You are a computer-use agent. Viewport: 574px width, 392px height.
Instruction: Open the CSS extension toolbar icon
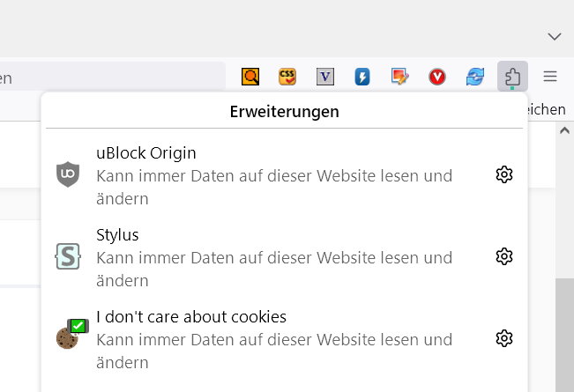tap(287, 77)
